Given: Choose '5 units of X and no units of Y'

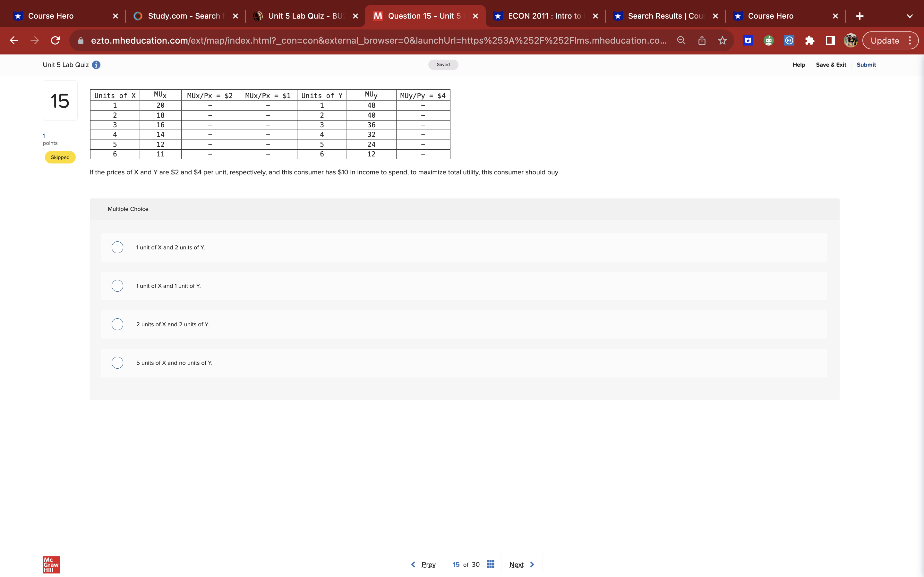Looking at the screenshot, I should pyautogui.click(x=117, y=363).
